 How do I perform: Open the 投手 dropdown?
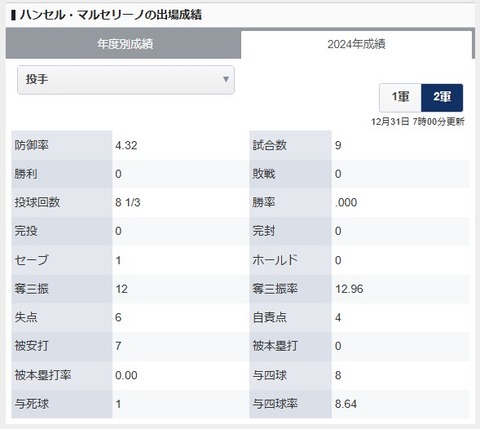126,80
